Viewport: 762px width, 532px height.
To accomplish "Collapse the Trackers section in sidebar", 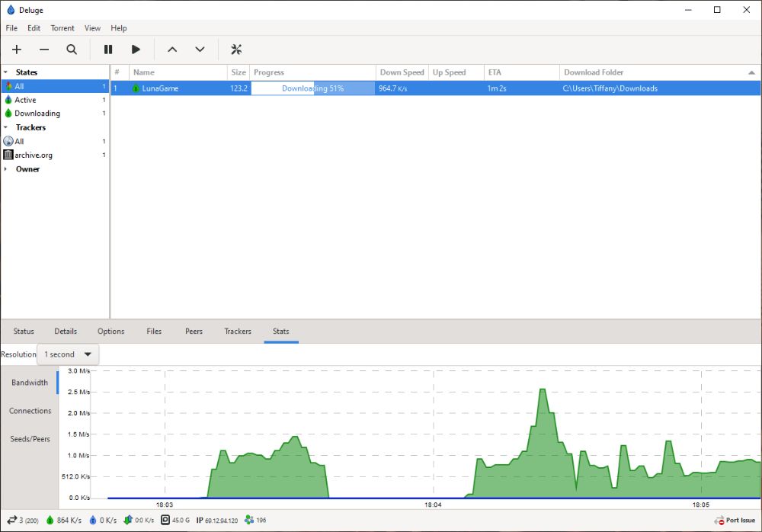I will (6, 127).
